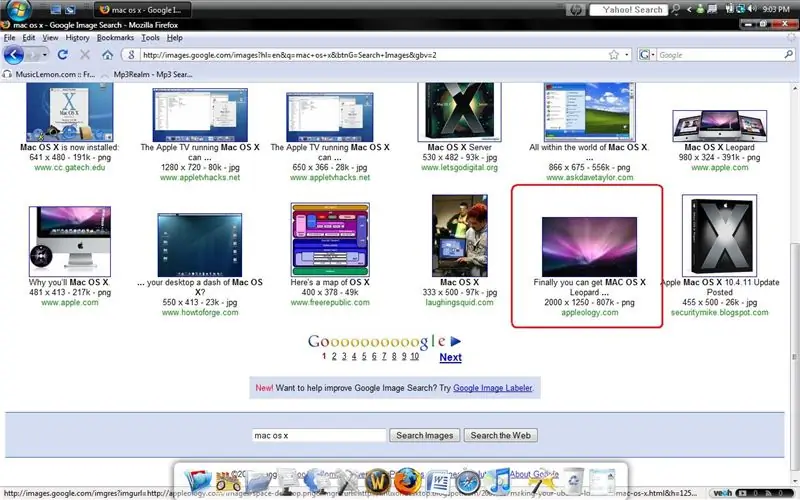The image size is (800, 500).
Task: Go back with the blue Back arrow
Action: point(13,55)
